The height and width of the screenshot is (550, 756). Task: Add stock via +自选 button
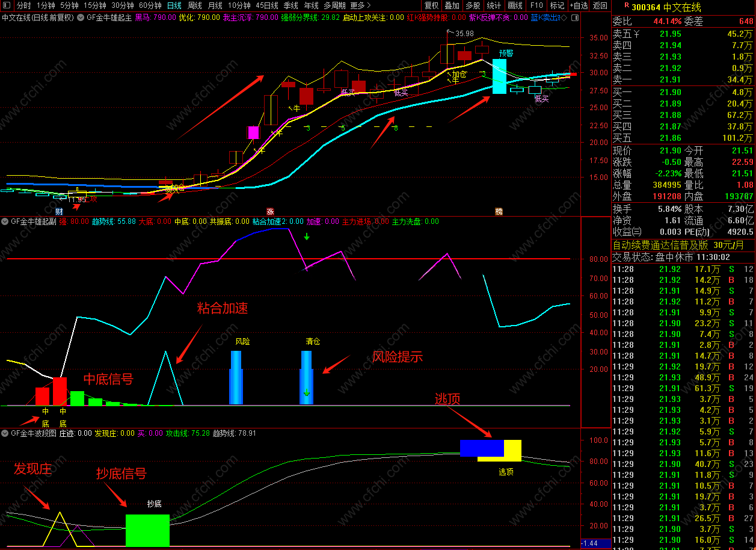click(x=579, y=5)
